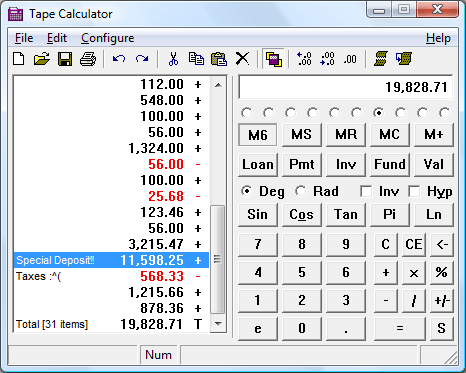
Task: Toggle the purple calculator window icon
Action: (x=273, y=59)
